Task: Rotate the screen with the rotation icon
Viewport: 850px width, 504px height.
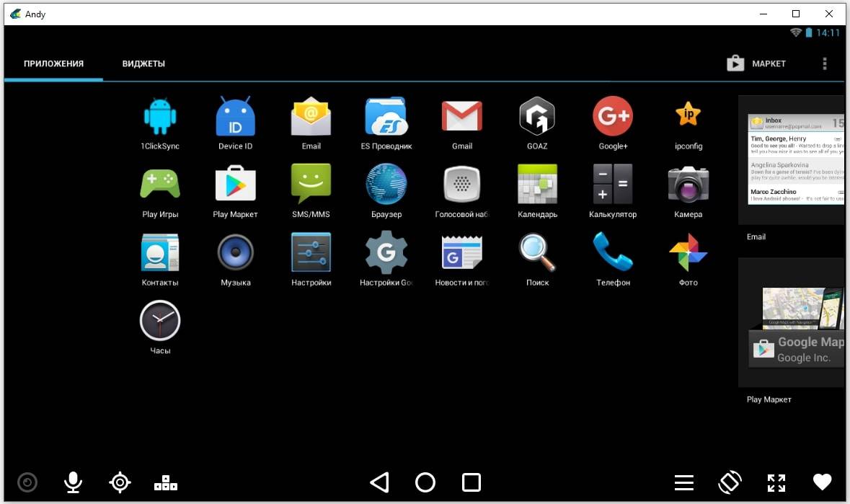Action: click(x=730, y=482)
